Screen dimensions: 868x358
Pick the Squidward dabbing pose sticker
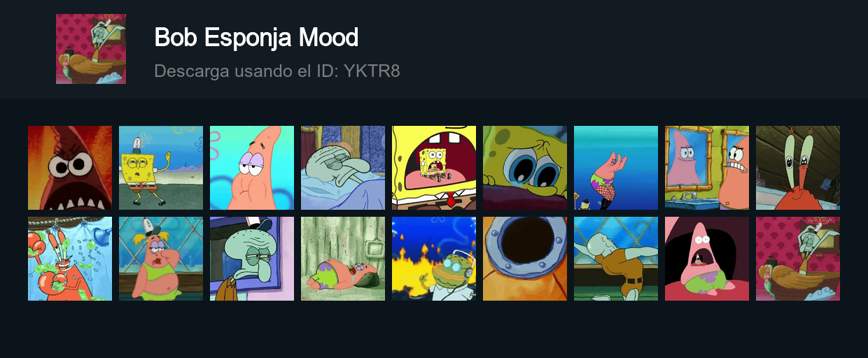pyautogui.click(x=616, y=259)
